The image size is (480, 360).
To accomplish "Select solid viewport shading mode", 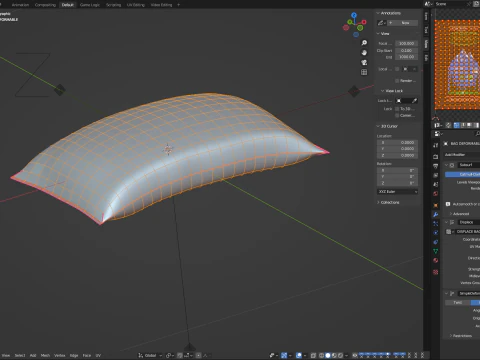I will coord(328,355).
